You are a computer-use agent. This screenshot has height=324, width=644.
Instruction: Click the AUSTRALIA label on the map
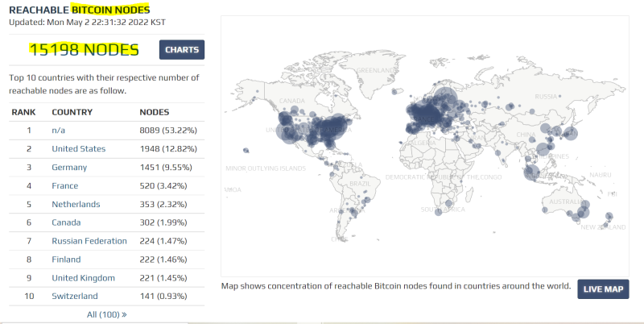click(566, 201)
